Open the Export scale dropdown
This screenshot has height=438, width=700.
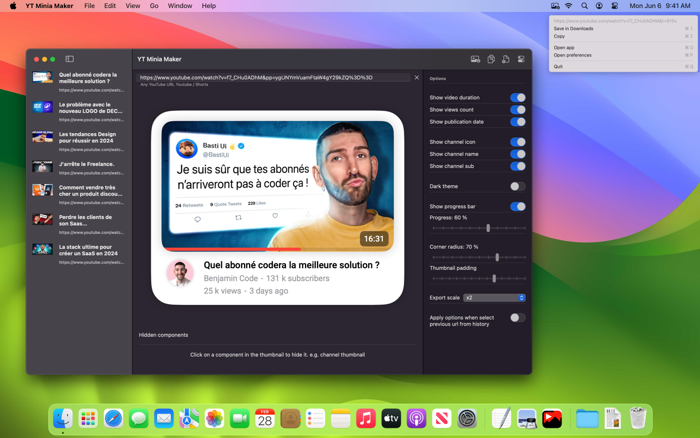click(494, 297)
